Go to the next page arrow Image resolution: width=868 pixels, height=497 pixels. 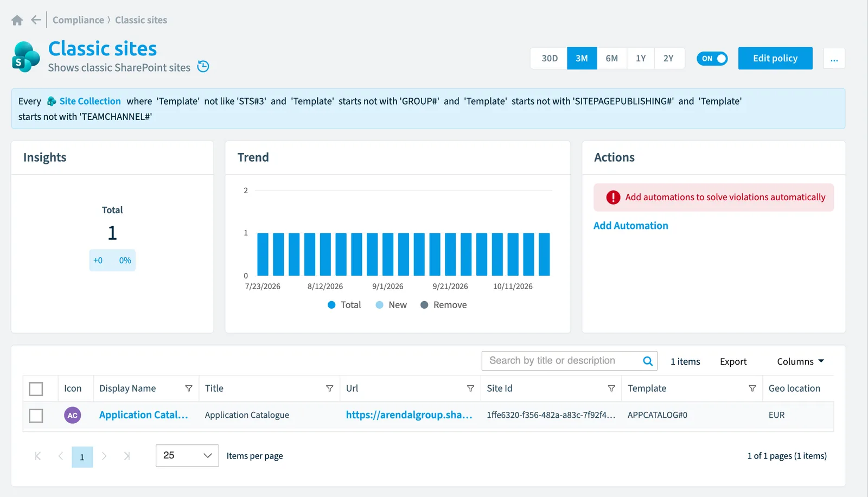104,456
